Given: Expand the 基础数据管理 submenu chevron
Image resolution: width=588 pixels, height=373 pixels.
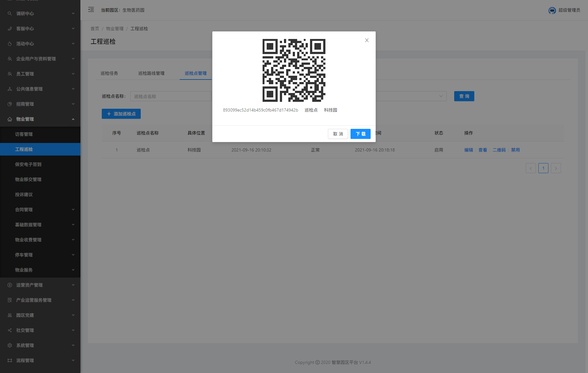Looking at the screenshot, I should coord(73,225).
